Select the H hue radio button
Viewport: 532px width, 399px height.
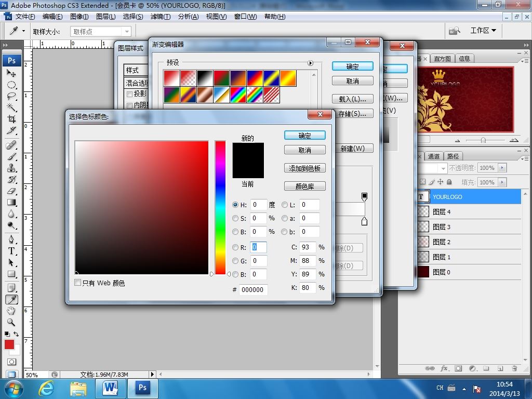[235, 205]
